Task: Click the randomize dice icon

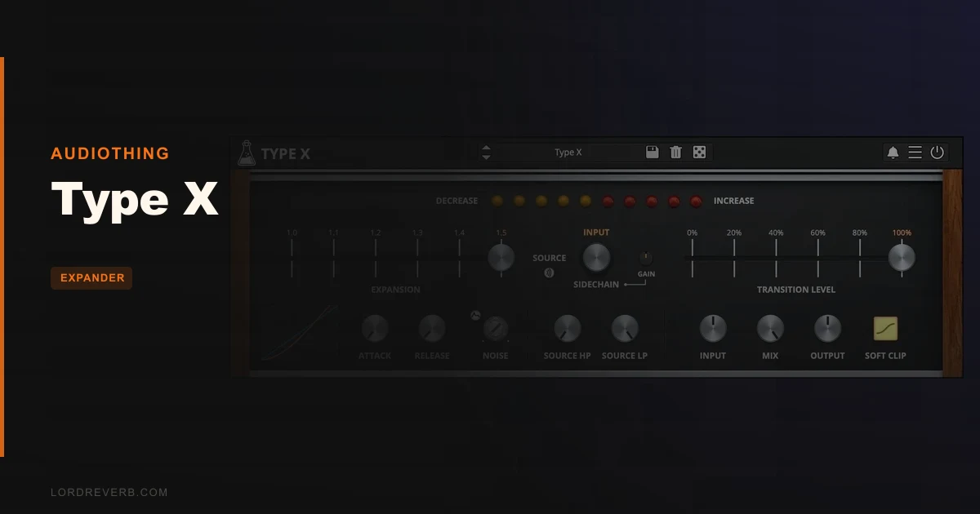Action: point(700,152)
